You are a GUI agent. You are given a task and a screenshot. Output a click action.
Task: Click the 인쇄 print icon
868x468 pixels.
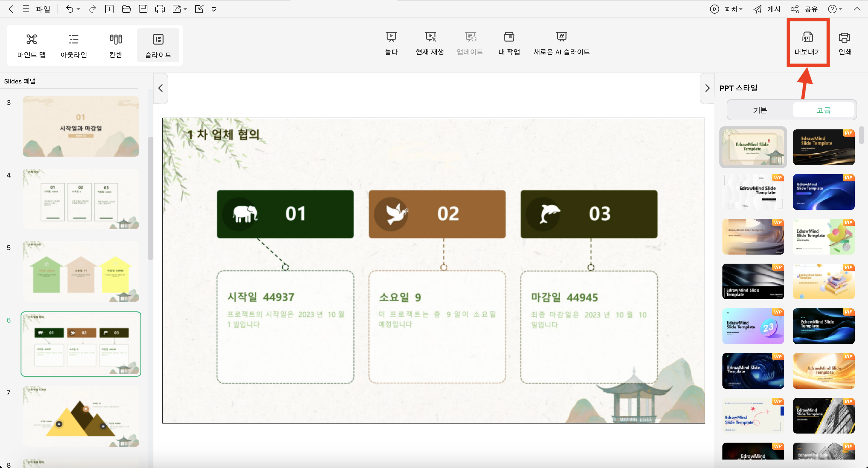pos(844,37)
